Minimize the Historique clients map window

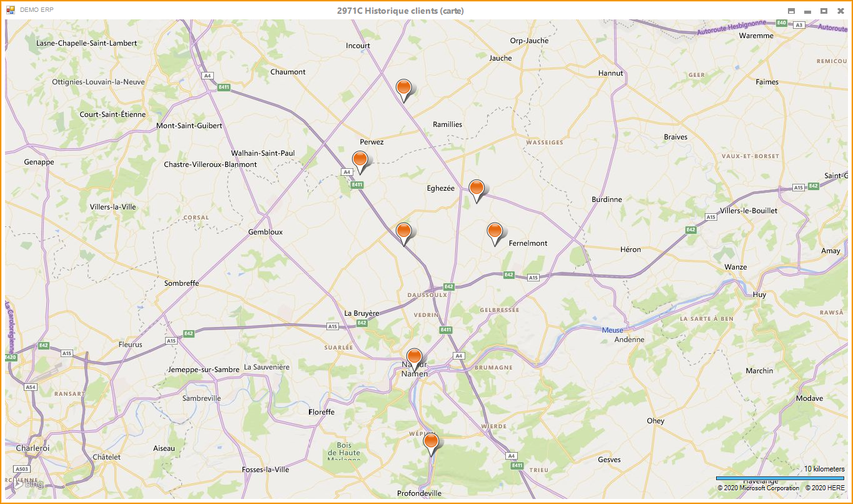(x=807, y=11)
